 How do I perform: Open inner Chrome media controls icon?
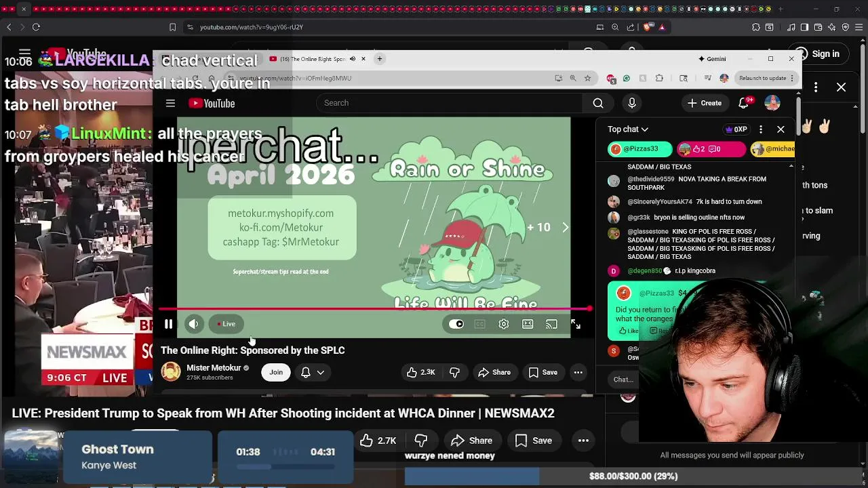(707, 78)
